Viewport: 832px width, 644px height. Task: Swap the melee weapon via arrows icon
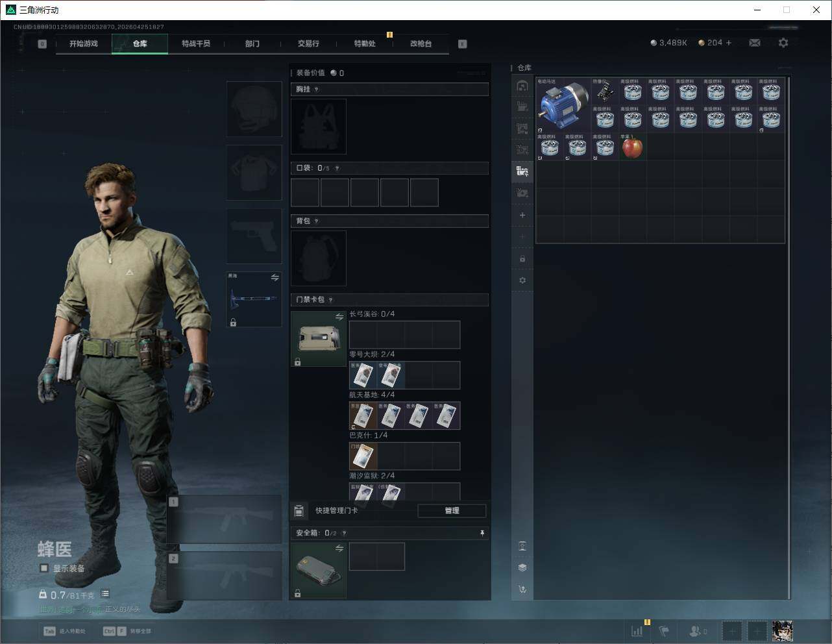(275, 278)
